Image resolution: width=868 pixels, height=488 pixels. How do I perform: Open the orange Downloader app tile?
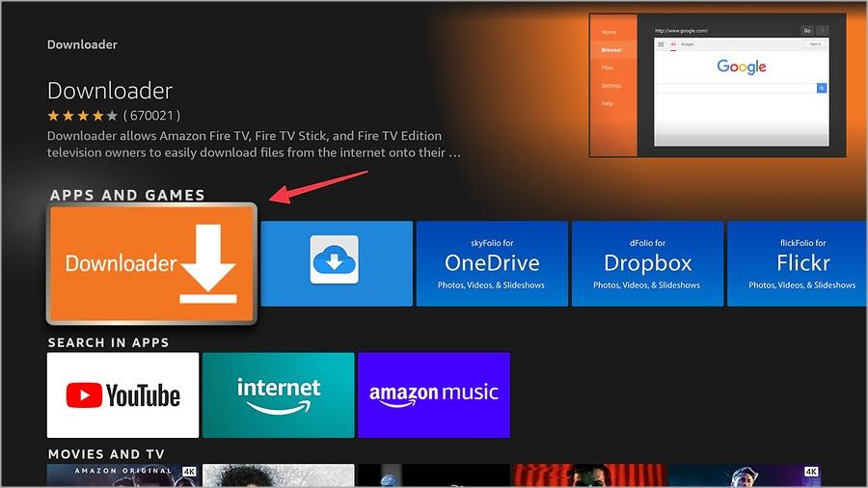(x=151, y=263)
